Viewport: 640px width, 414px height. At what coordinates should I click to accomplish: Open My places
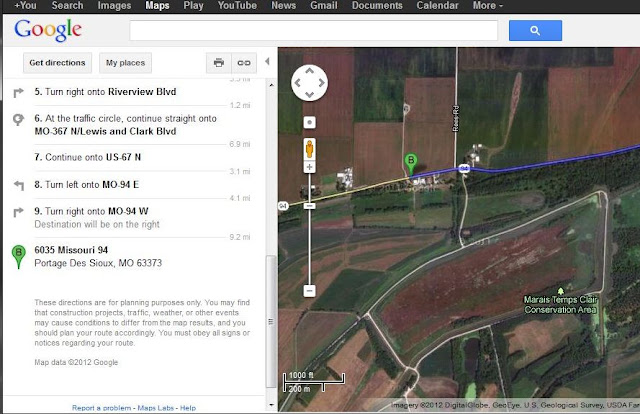125,62
